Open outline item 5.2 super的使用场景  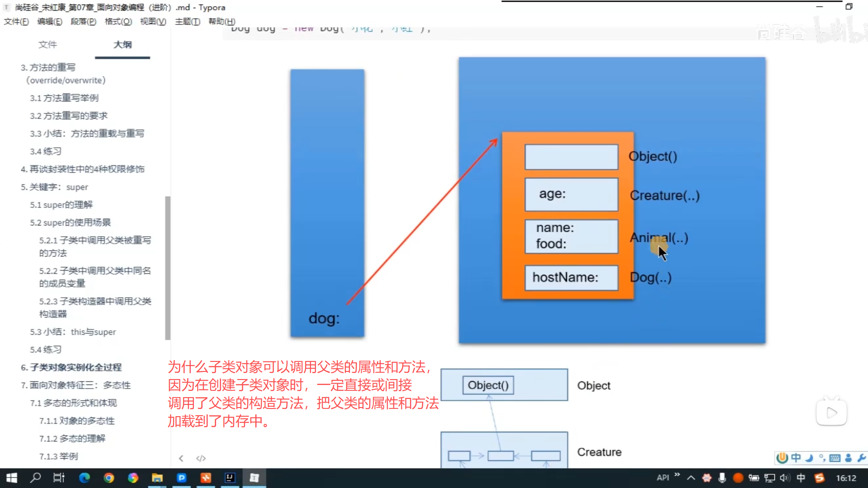pyautogui.click(x=70, y=222)
